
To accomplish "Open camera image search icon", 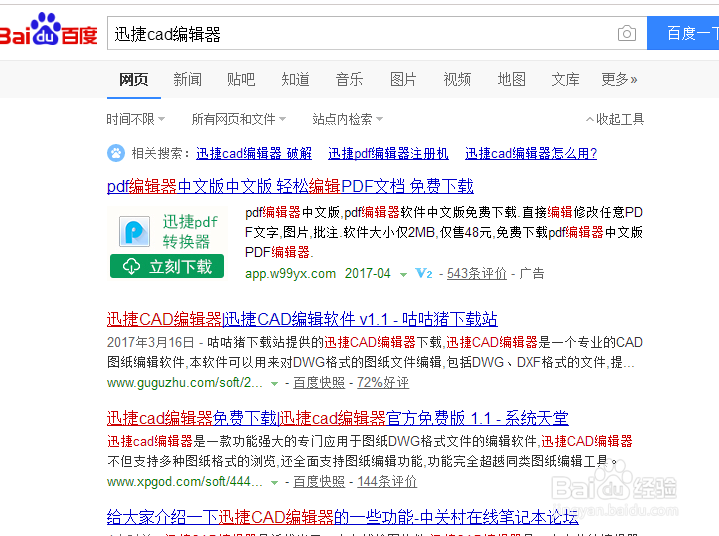I will tap(627, 33).
